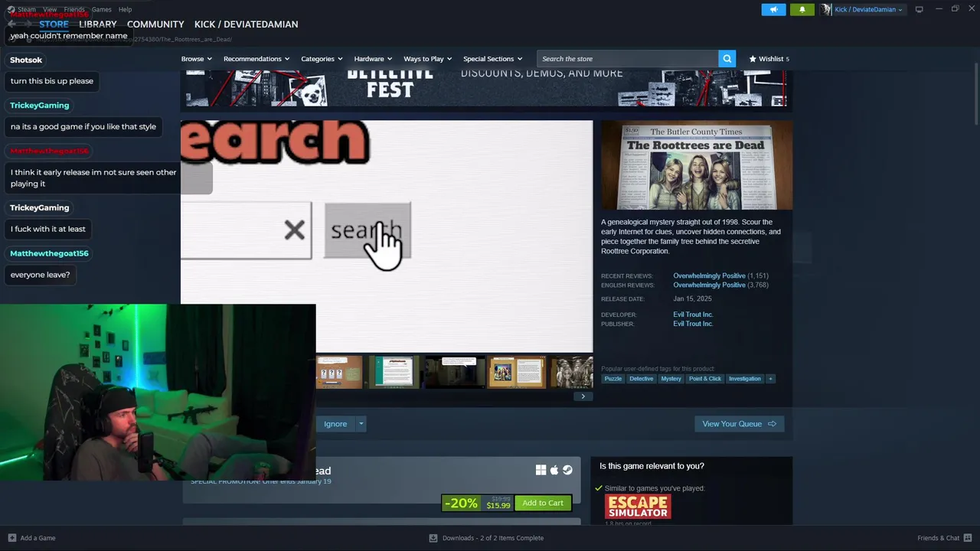Open the Games menu
The width and height of the screenshot is (980, 551).
pos(101,9)
